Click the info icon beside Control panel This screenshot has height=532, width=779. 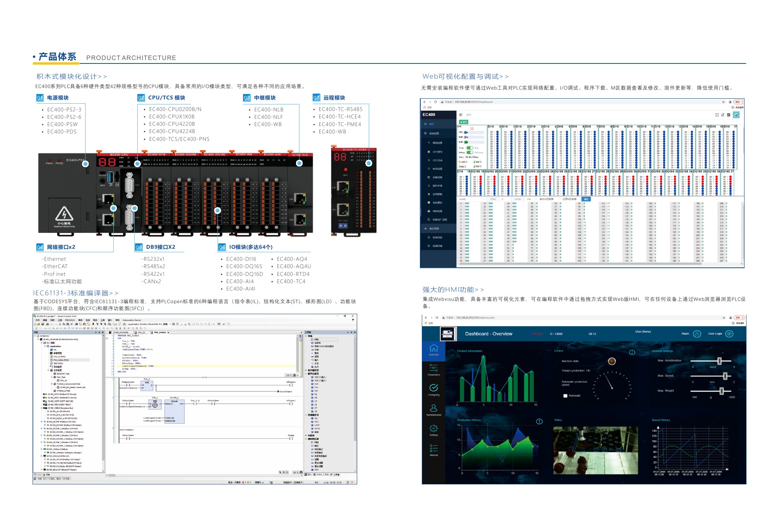[632, 352]
